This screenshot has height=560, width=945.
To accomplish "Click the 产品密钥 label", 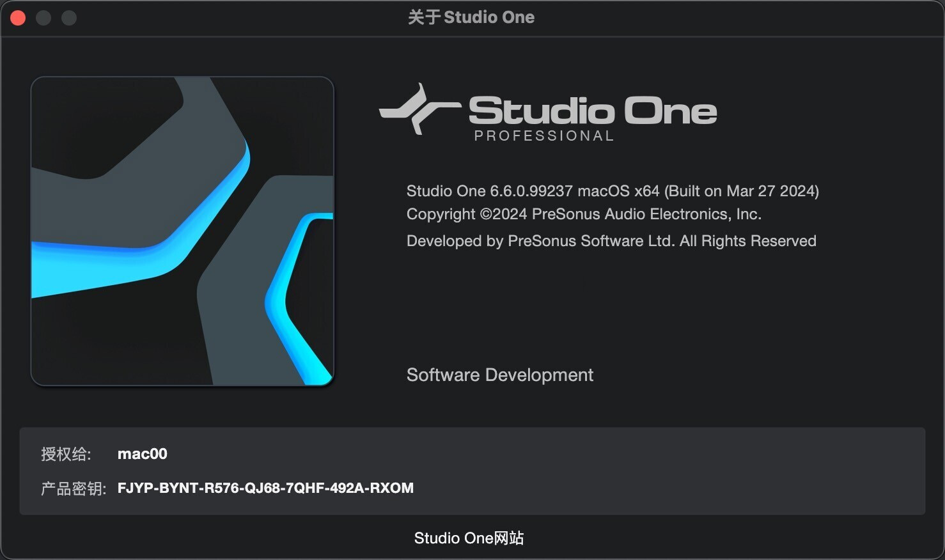I will (x=74, y=488).
